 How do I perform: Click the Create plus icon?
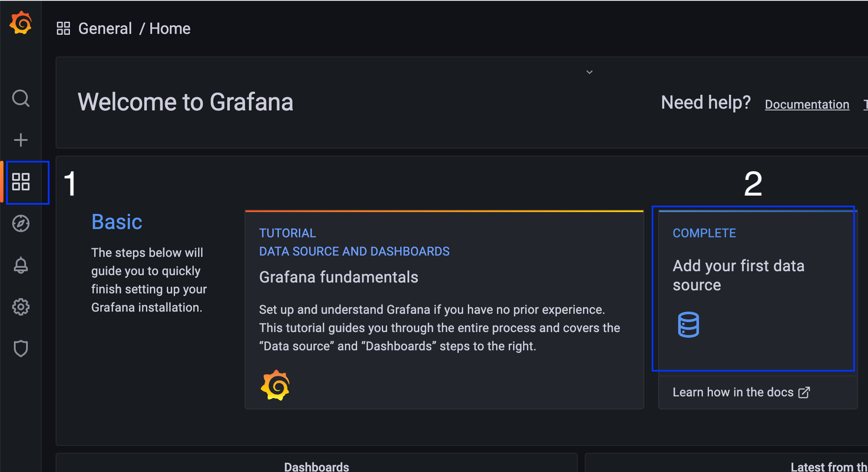click(x=21, y=140)
